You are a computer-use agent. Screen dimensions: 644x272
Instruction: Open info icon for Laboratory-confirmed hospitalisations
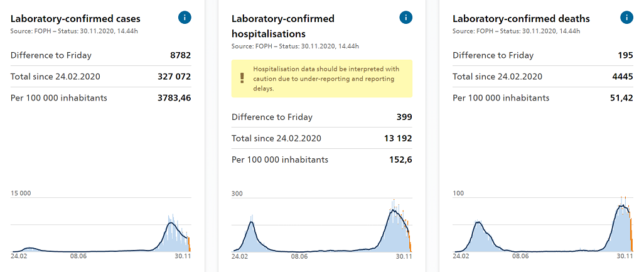pos(406,18)
